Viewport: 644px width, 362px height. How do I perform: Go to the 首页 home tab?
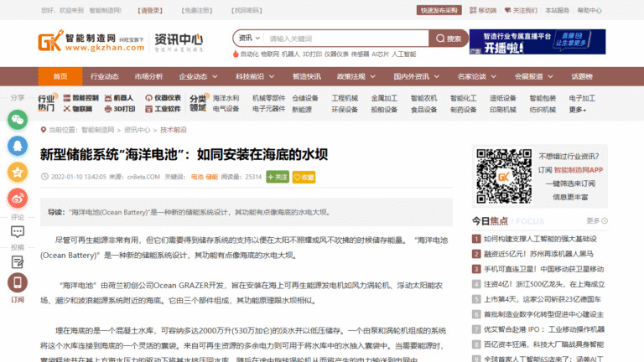60,76
